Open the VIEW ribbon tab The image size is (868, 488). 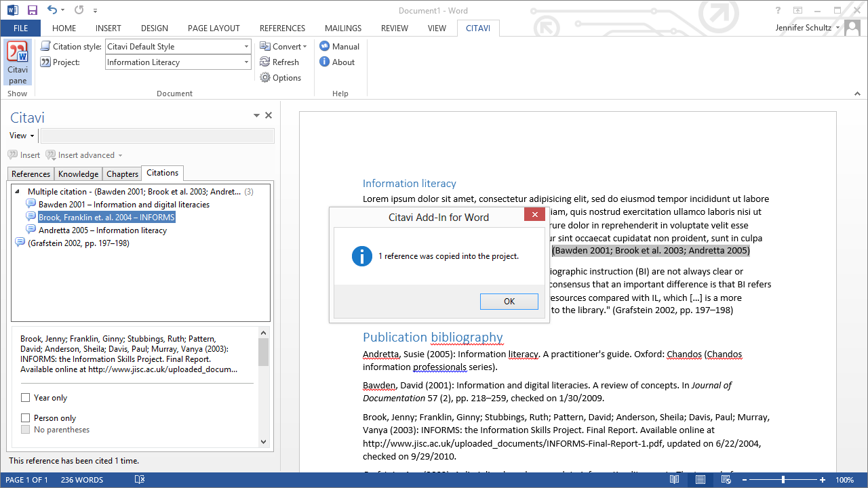point(437,28)
